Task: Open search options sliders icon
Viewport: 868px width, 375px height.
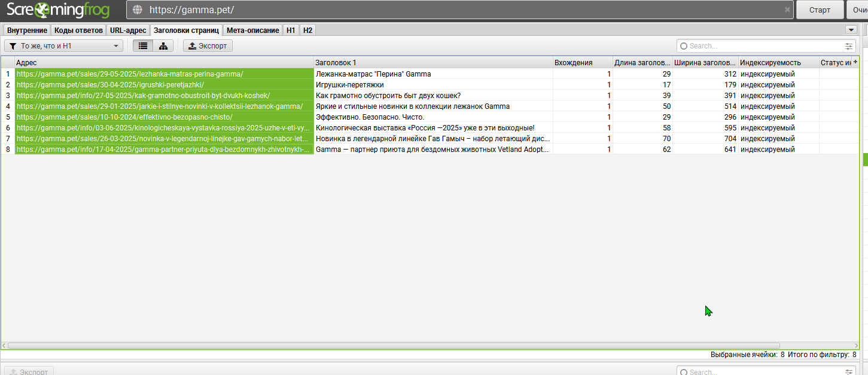Action: (x=848, y=46)
